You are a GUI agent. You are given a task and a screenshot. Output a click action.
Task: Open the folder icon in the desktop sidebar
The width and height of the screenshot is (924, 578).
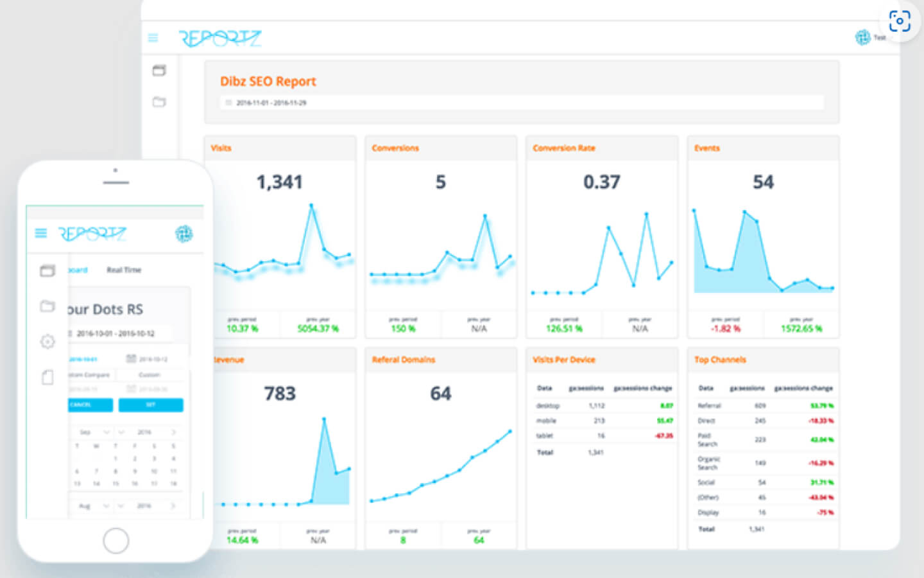point(159,102)
